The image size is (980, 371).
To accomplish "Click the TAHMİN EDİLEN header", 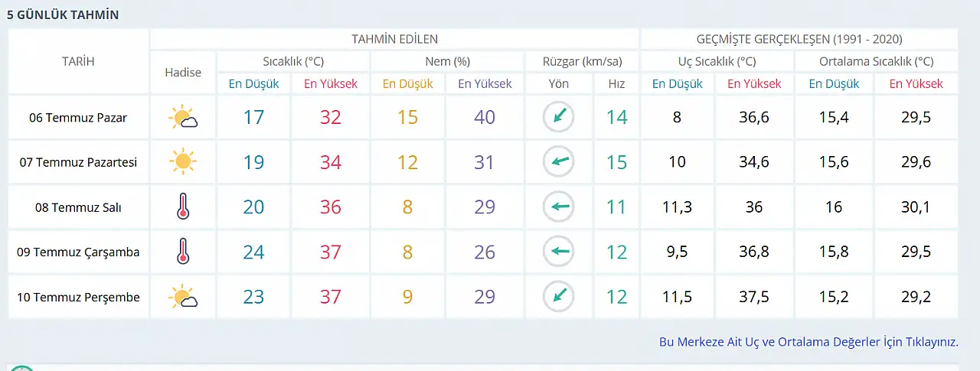I will pyautogui.click(x=394, y=39).
